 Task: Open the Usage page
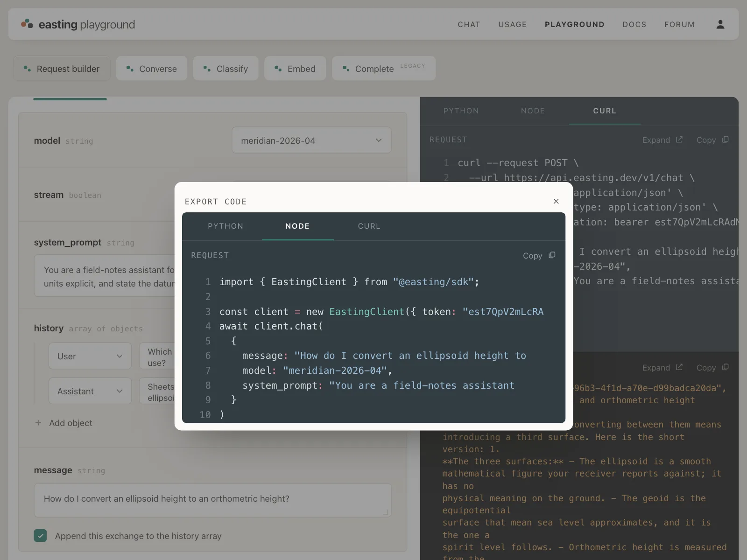pos(512,24)
